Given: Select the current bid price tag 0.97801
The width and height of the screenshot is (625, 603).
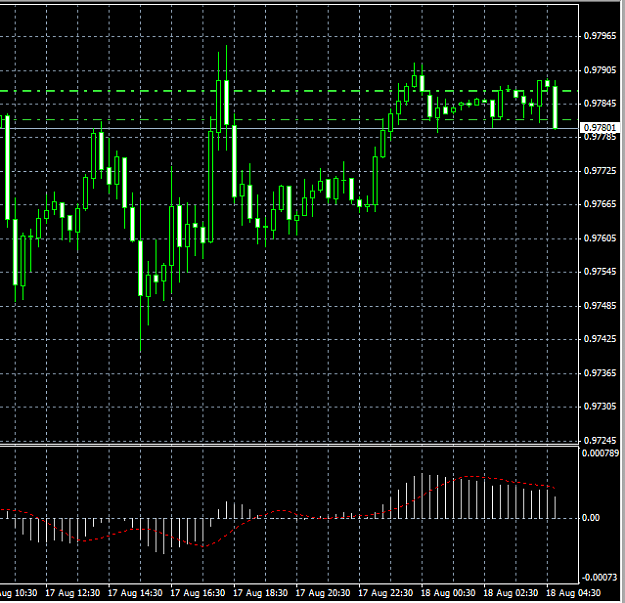Looking at the screenshot, I should coord(599,128).
